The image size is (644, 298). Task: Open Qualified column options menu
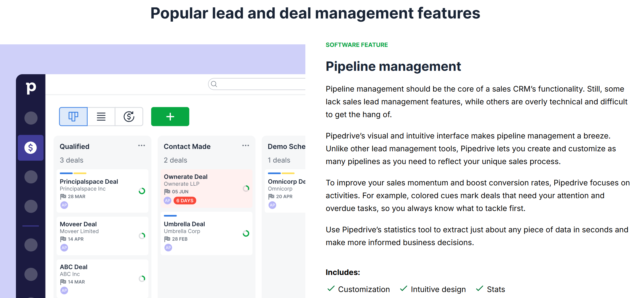tap(142, 146)
